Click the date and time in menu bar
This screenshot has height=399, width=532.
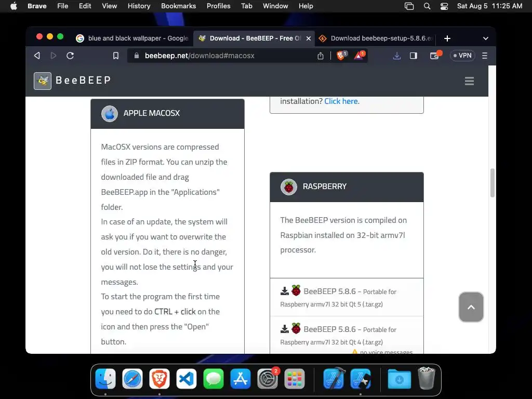point(489,6)
